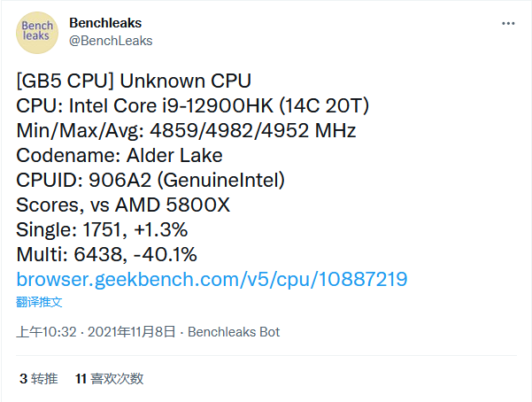This screenshot has height=402, width=532.
Task: Click 翻译推文 to translate the tweet
Action: coord(39,302)
